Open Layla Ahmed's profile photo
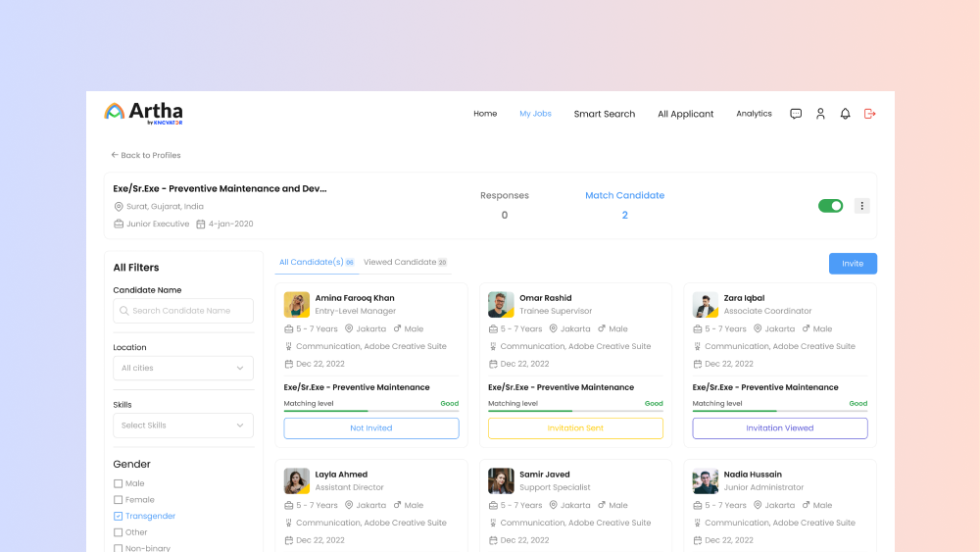 pos(297,480)
